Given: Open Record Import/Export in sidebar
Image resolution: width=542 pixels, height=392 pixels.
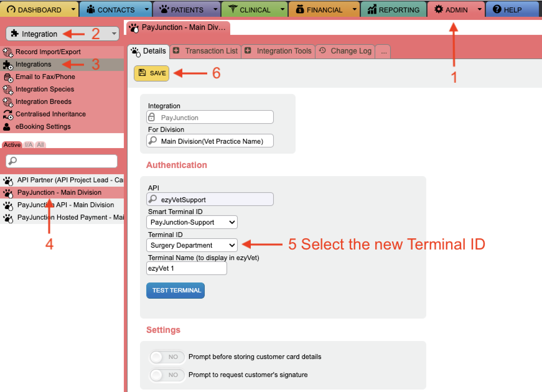Looking at the screenshot, I should coord(62,52).
